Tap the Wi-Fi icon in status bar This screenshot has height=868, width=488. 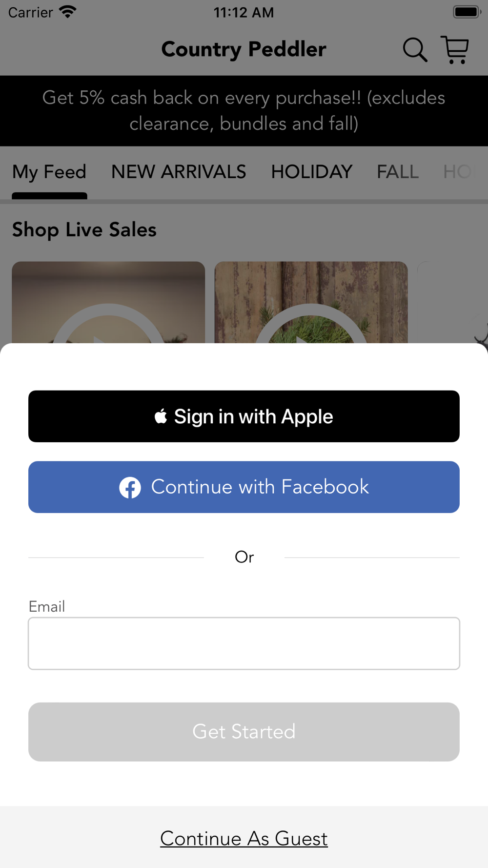68,12
